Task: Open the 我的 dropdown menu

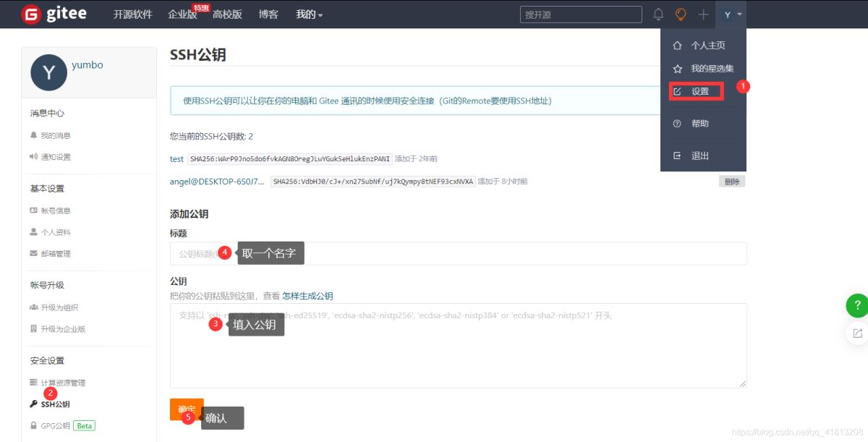Action: [x=307, y=14]
